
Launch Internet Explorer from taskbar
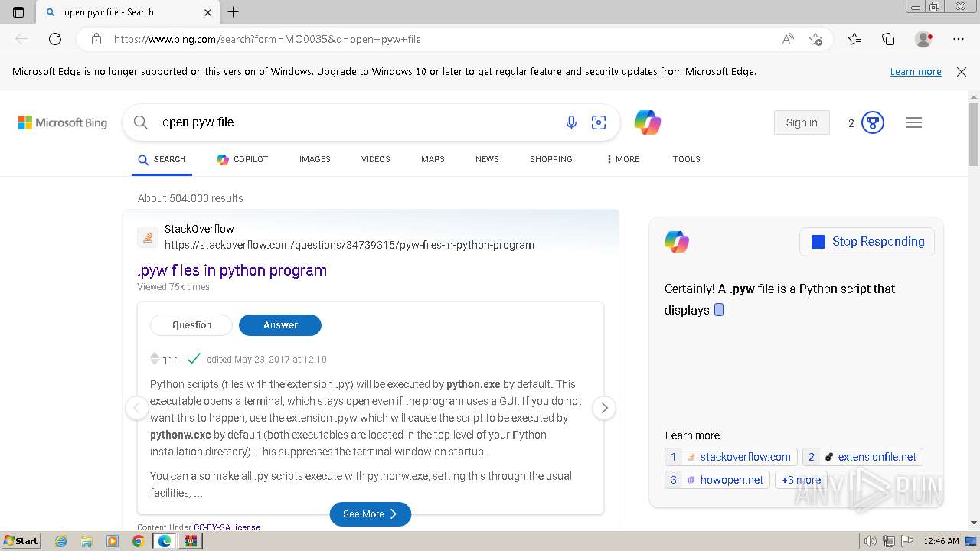pyautogui.click(x=60, y=541)
